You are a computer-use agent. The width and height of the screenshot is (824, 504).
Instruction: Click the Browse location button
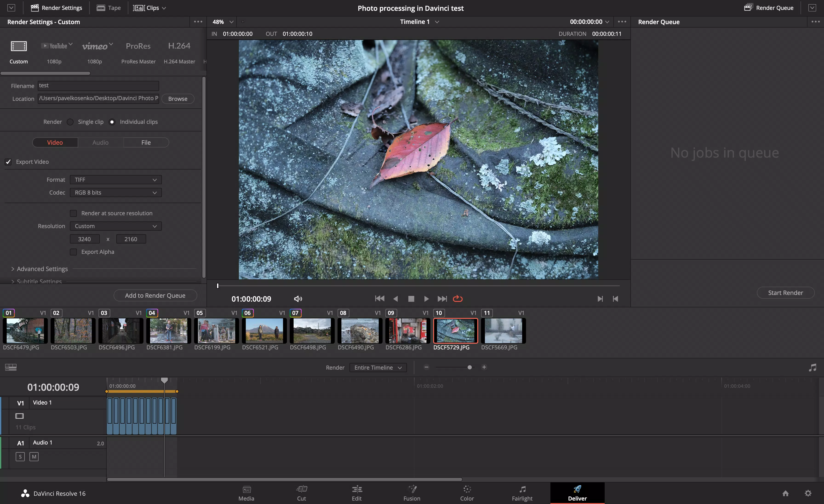(x=177, y=99)
